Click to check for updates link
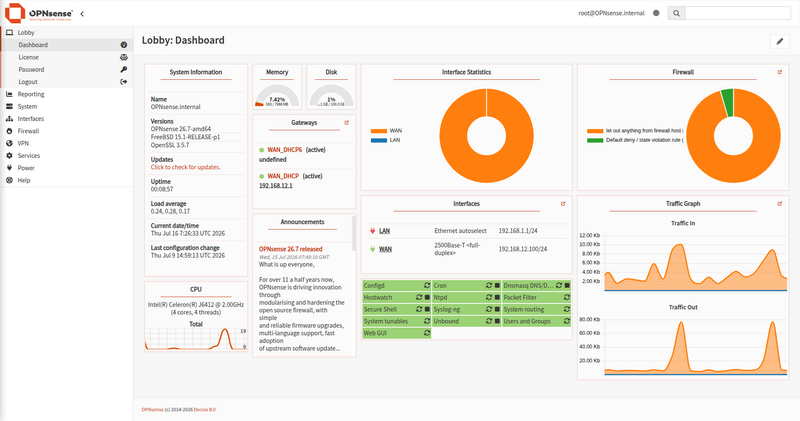Viewport: 800px width, 421px height. [186, 167]
